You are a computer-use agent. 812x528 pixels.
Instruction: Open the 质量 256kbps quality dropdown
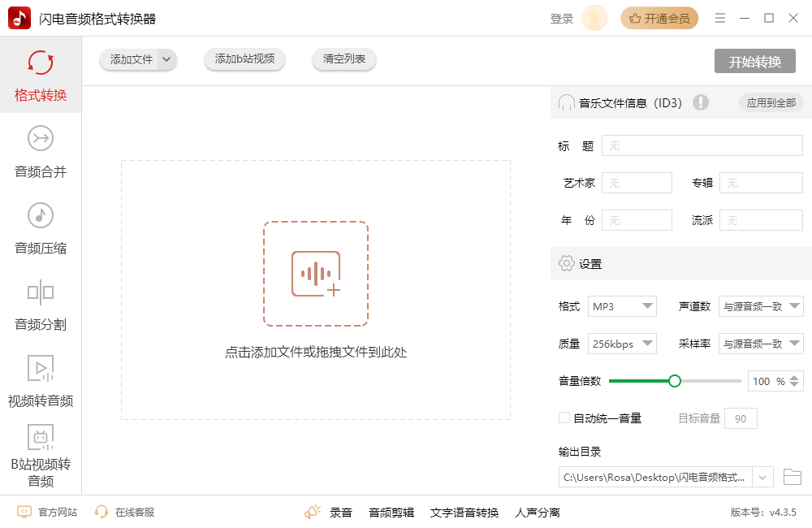622,344
